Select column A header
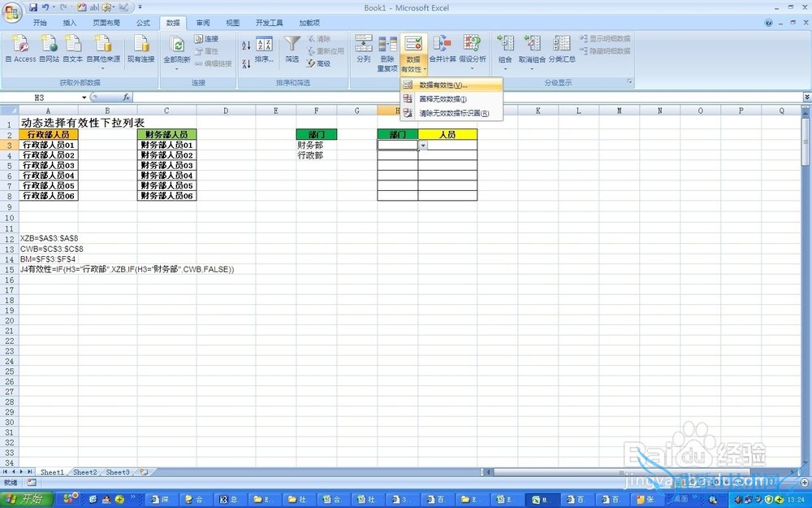Screen dimensions: 812x508 click(x=48, y=111)
